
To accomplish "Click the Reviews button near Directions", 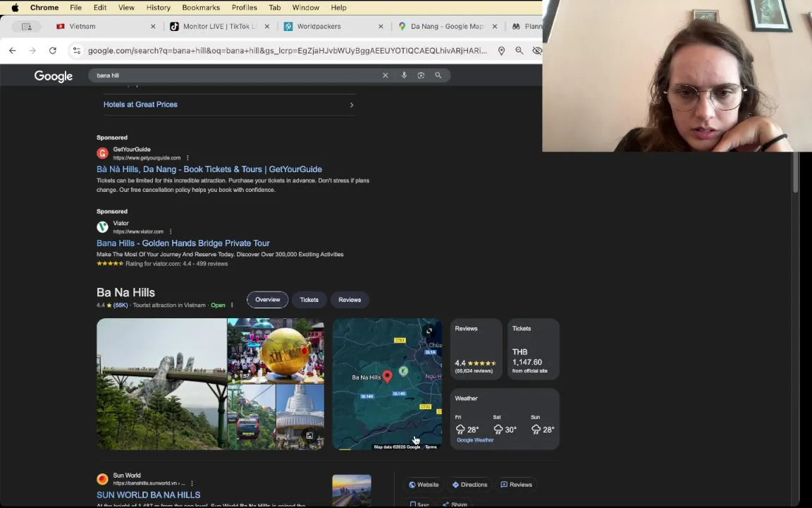I will point(516,485).
